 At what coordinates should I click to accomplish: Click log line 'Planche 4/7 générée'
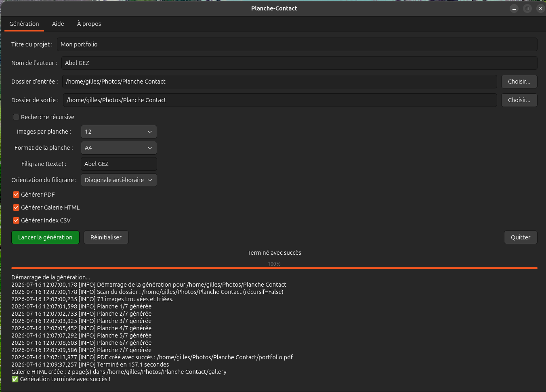point(81,328)
